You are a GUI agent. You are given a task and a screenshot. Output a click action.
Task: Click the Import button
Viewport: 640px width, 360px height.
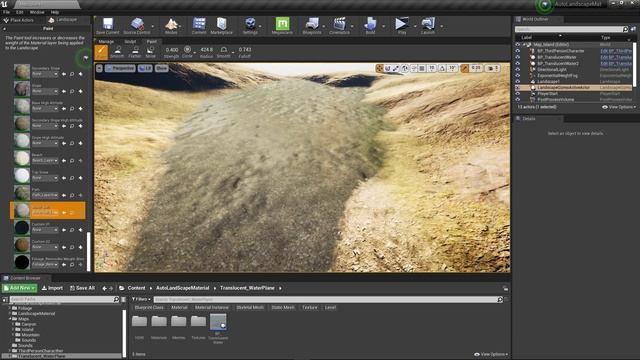52,288
